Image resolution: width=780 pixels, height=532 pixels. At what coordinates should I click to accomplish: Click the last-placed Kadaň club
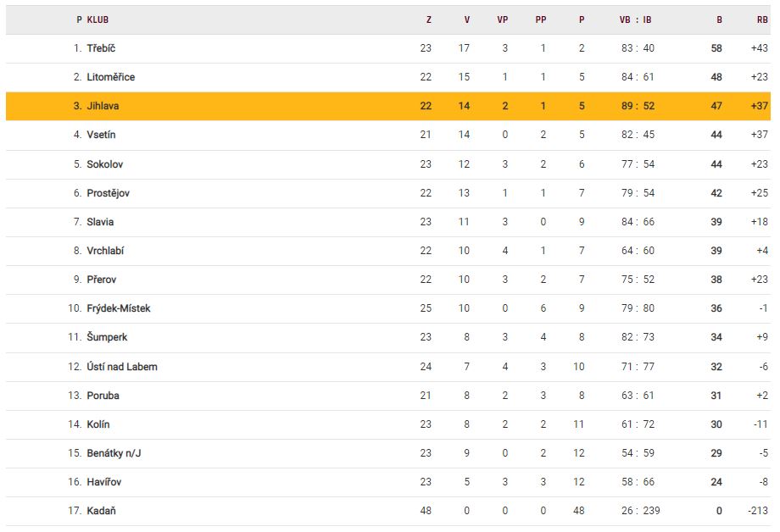tap(100, 511)
